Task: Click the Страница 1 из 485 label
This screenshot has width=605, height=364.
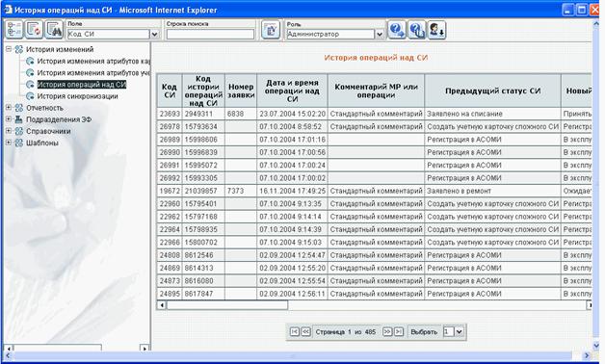Action: [345, 331]
